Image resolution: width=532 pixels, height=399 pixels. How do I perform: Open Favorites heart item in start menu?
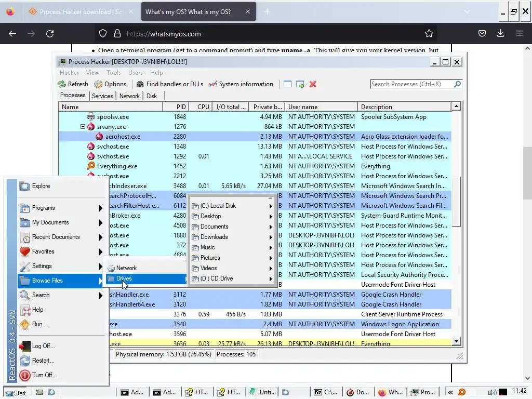coord(61,251)
